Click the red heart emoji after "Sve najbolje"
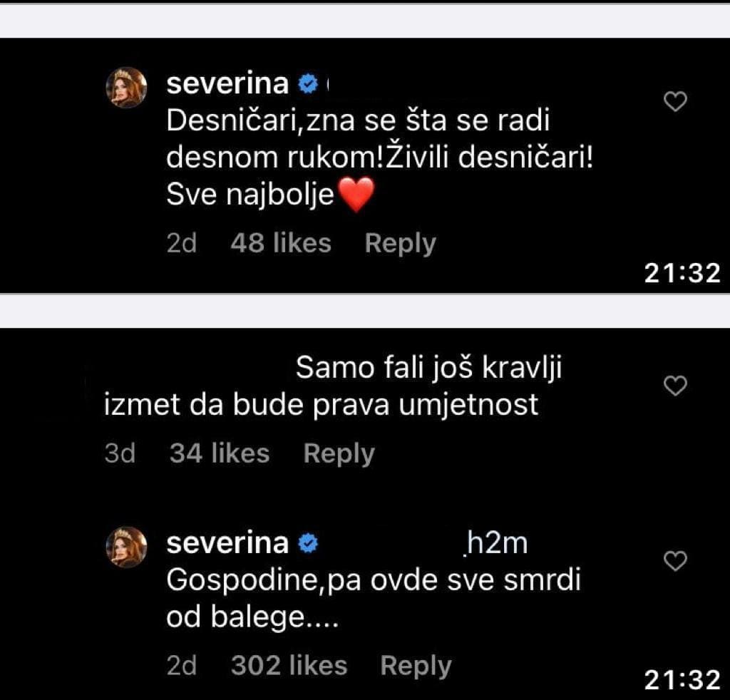730x700 pixels. [356, 195]
